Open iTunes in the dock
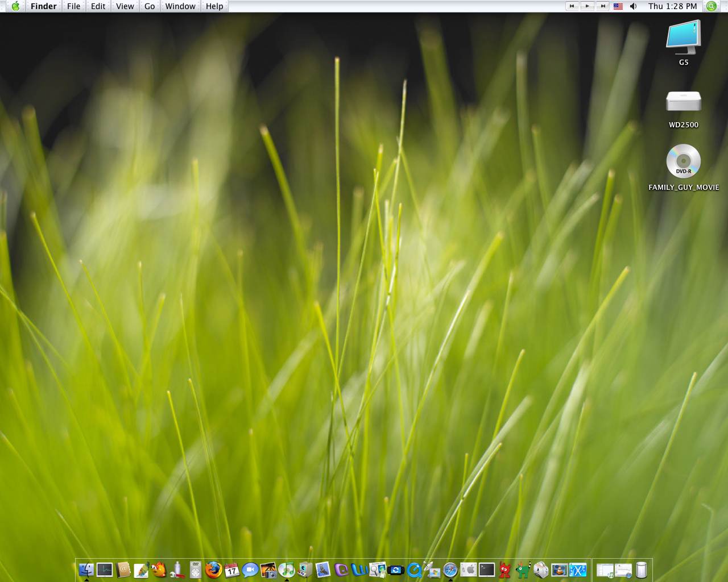Screen dimensions: 728x582 tap(287, 569)
